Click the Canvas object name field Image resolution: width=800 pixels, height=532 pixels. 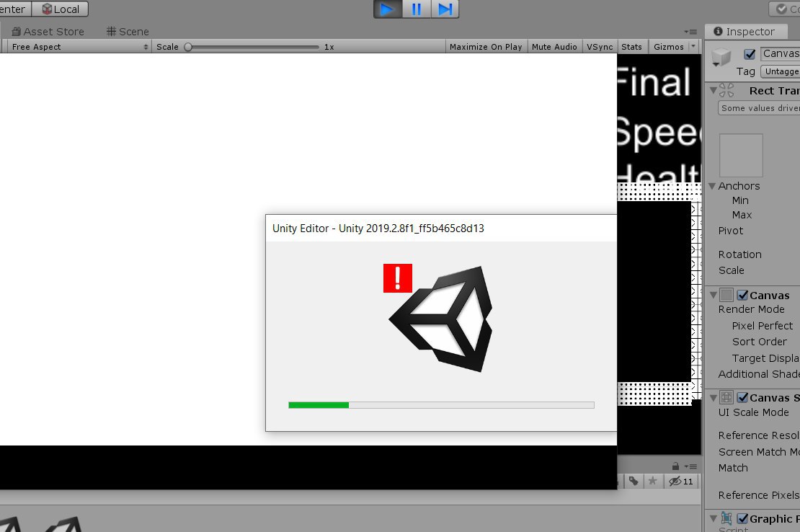(780, 53)
